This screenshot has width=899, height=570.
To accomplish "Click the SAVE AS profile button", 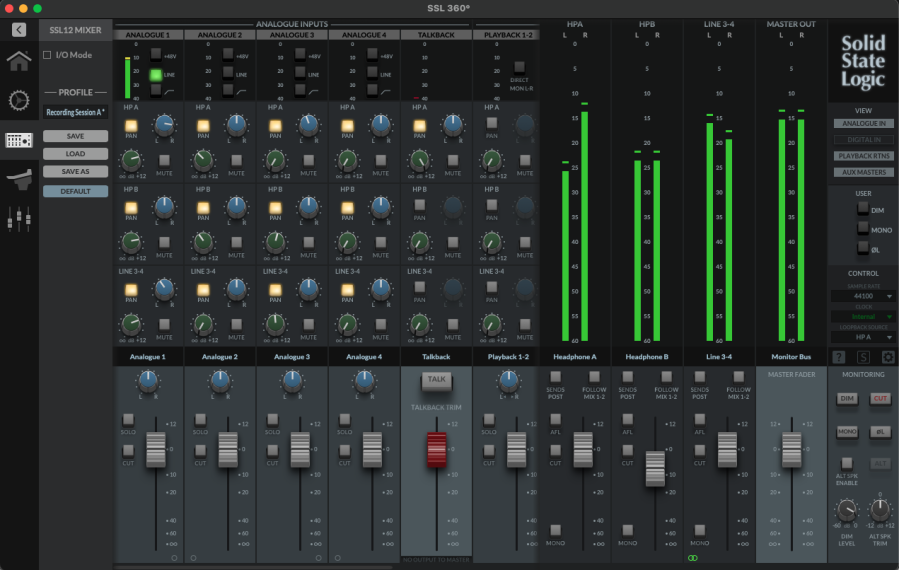I will [75, 171].
